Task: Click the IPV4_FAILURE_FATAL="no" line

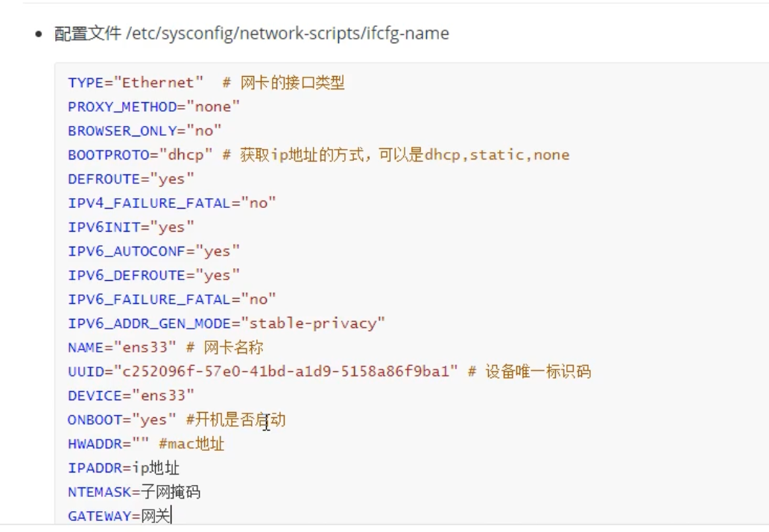Action: (172, 203)
